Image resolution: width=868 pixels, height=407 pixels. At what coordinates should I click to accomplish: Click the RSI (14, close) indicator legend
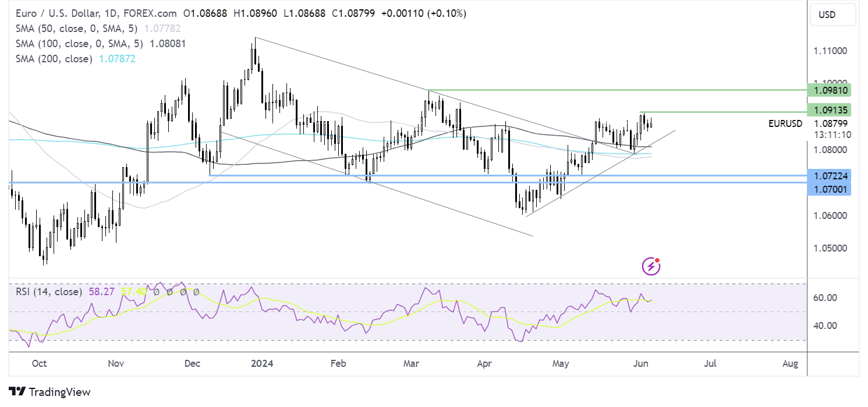click(49, 292)
